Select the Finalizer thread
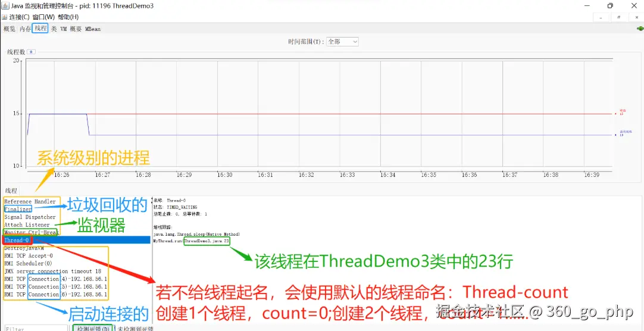The height and width of the screenshot is (331, 644). click(x=18, y=210)
